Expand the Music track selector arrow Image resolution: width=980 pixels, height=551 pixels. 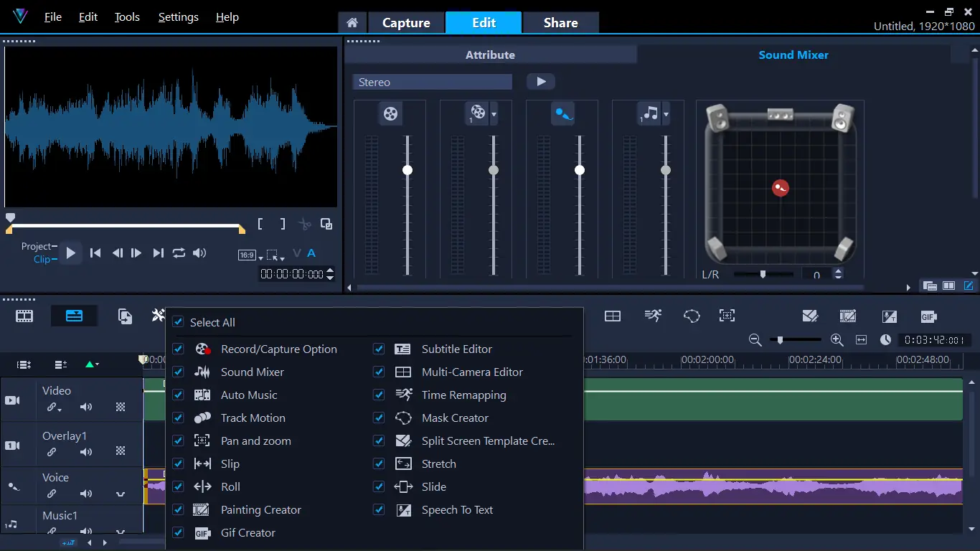(666, 114)
